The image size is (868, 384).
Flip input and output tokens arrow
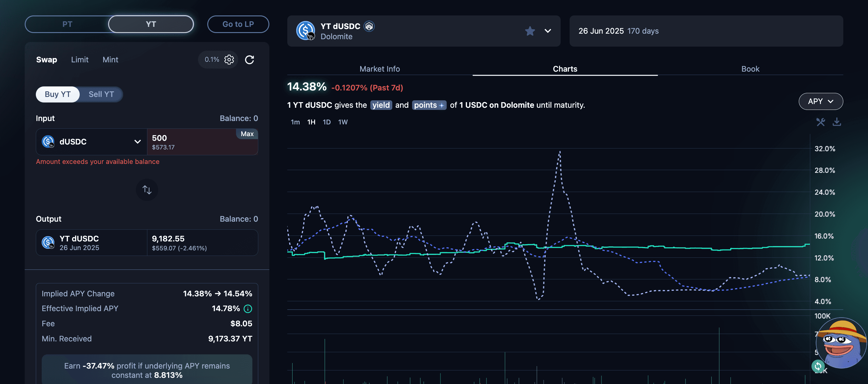tap(147, 190)
